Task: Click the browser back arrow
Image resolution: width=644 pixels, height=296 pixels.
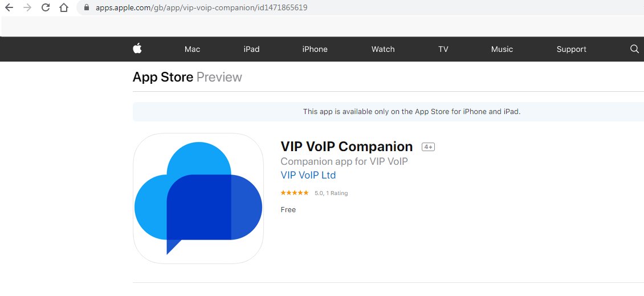Action: pyautogui.click(x=9, y=7)
